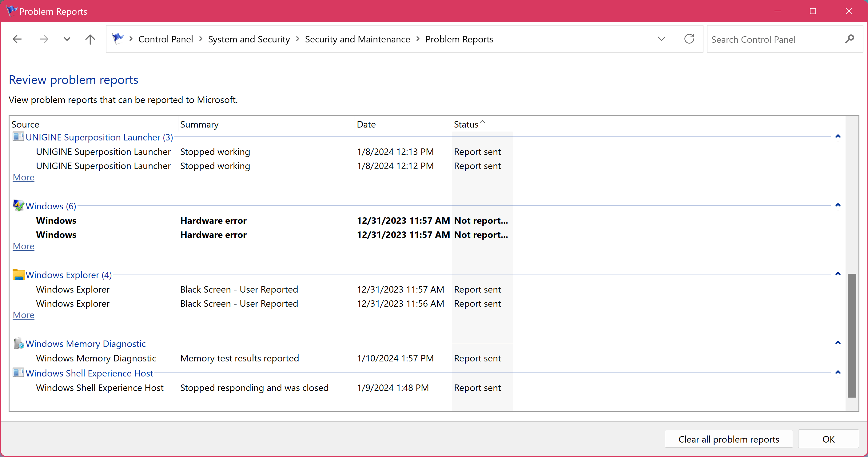Select the UNIGINE report from 12:12 PM
The image size is (868, 457).
[x=268, y=166]
